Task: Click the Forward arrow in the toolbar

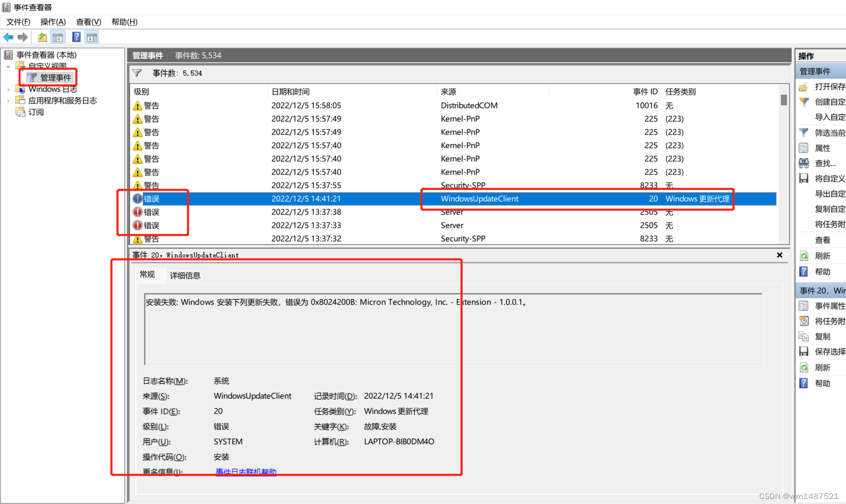Action: point(23,37)
